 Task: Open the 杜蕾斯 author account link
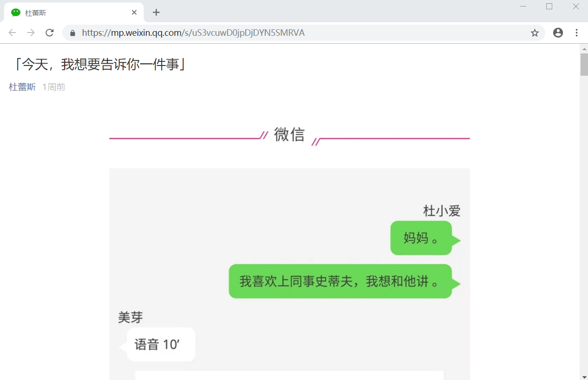pos(22,87)
